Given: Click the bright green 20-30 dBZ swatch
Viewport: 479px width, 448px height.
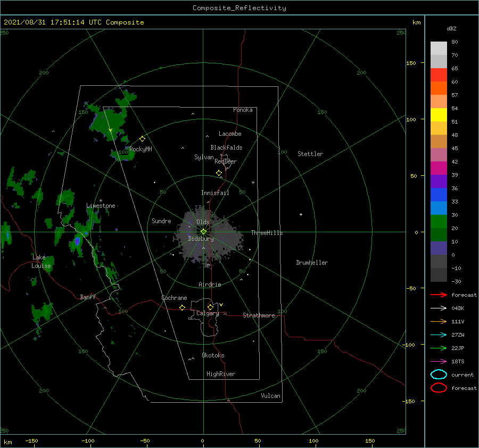Looking at the screenshot, I should pyautogui.click(x=439, y=222).
